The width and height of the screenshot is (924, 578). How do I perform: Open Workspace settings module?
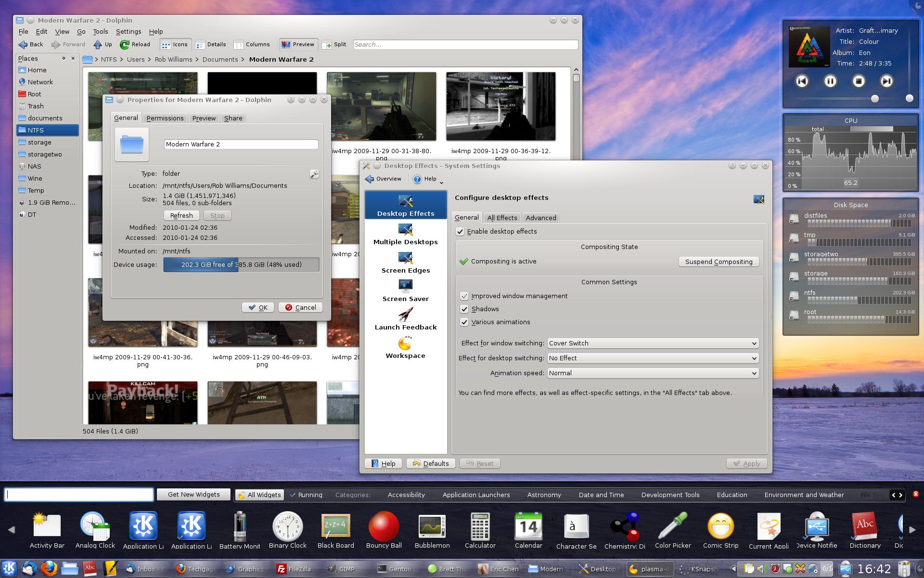406,348
